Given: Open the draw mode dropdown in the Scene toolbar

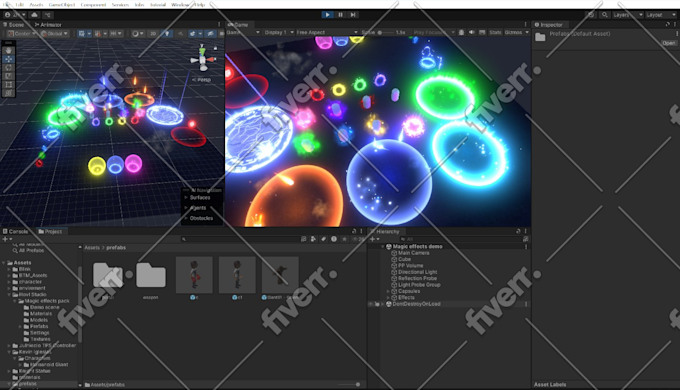Looking at the screenshot, I should (137, 33).
